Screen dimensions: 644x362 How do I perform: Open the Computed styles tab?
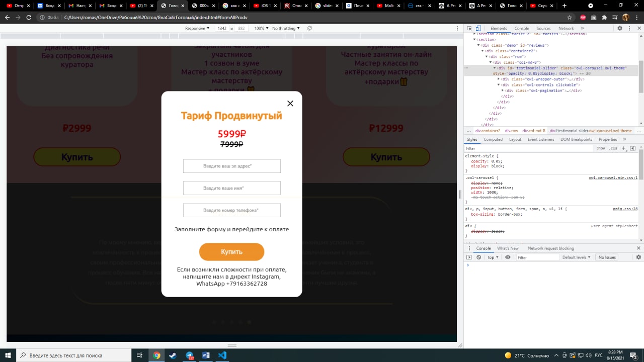(493, 139)
